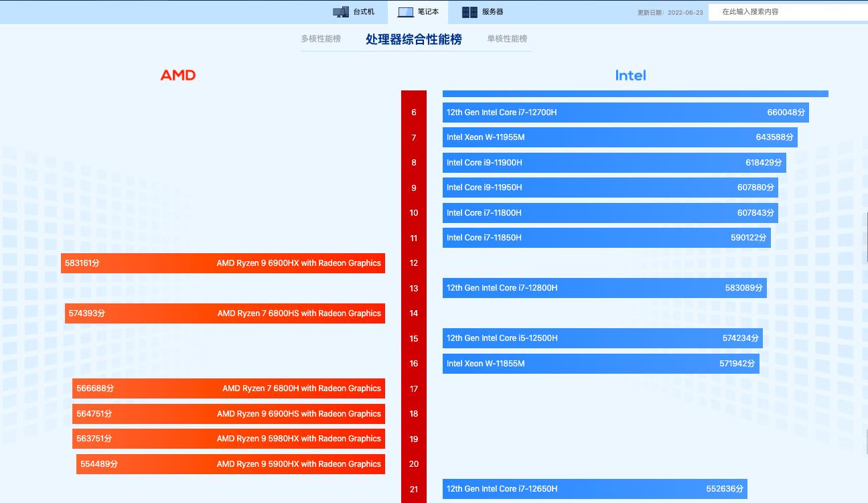The height and width of the screenshot is (503, 868).
Task: Select the 12th Gen Intel Core i7-12700H bar
Action: 626,112
